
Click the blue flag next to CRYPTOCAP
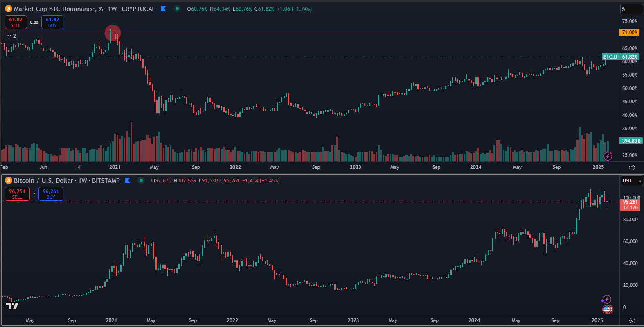[x=163, y=9]
